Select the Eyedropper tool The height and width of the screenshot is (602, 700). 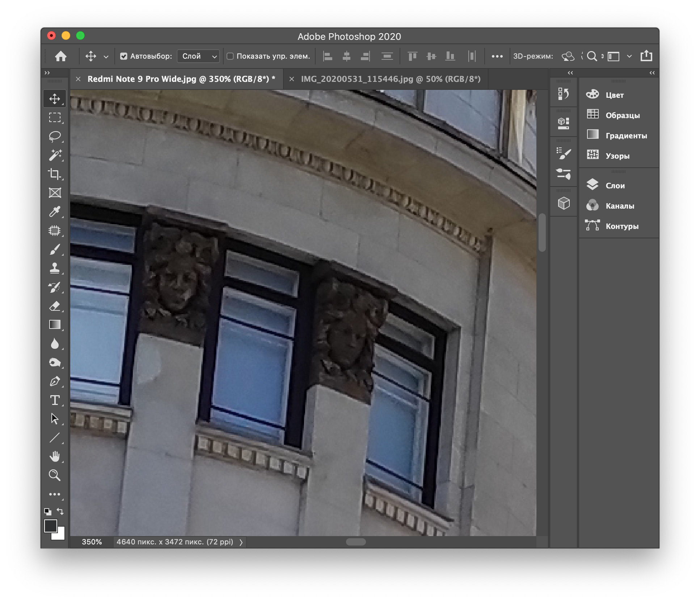[55, 212]
